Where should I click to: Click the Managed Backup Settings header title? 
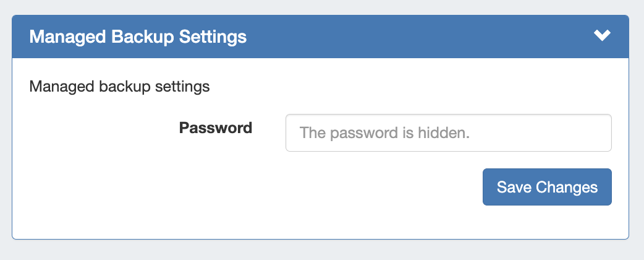(138, 37)
